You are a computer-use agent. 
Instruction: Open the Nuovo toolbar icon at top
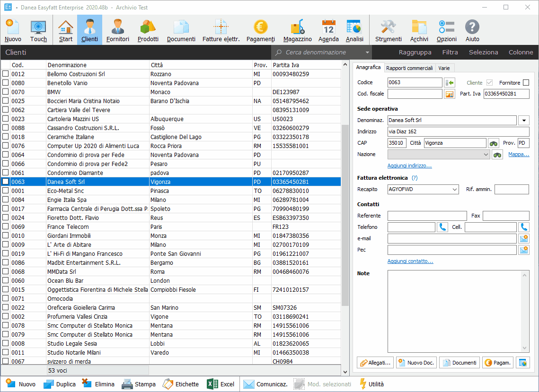click(x=13, y=30)
